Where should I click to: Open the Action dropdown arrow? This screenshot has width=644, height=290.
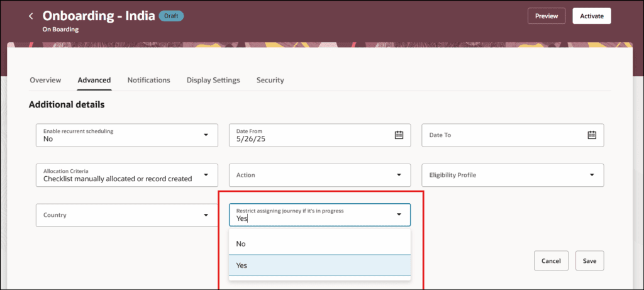coord(399,175)
